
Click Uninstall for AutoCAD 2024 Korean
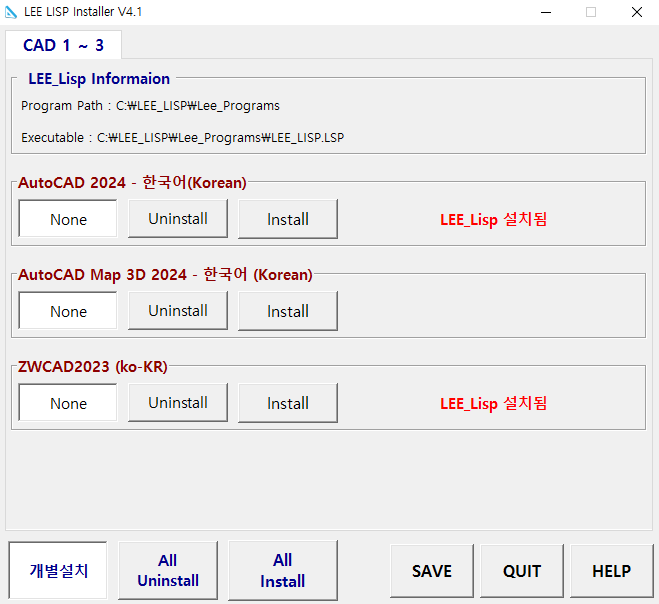178,219
